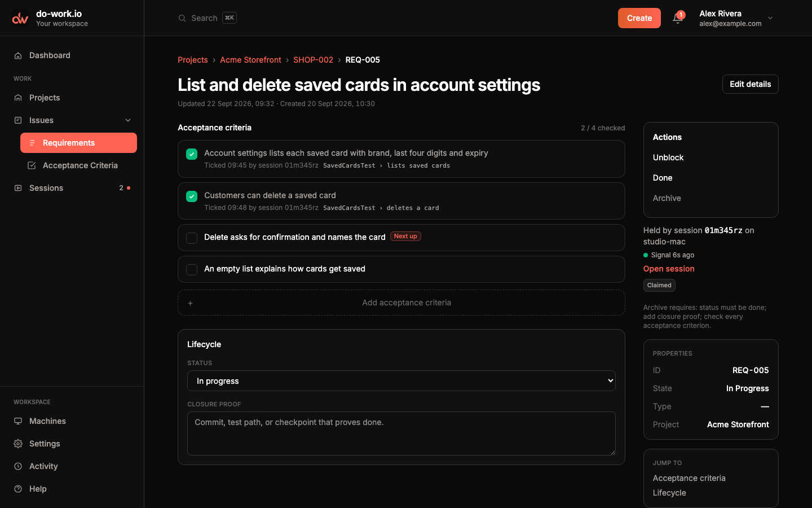Follow the Open session link
Image resolution: width=812 pixels, height=508 pixels.
coord(669,269)
